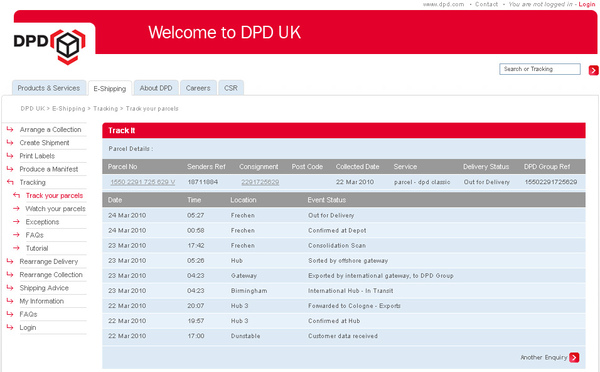This screenshot has height=372, width=600.
Task: Click the Another Enquiry red arrow icon
Action: point(574,357)
